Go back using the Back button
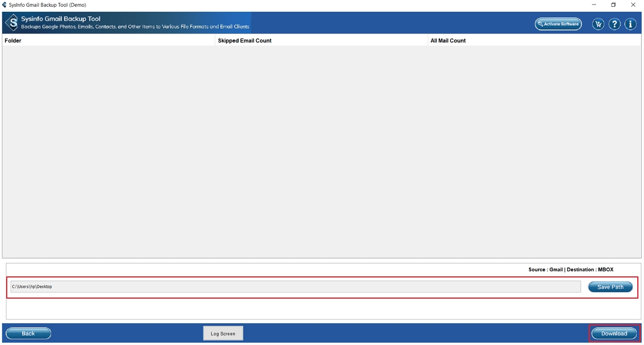The width and height of the screenshot is (644, 345). coord(29,333)
